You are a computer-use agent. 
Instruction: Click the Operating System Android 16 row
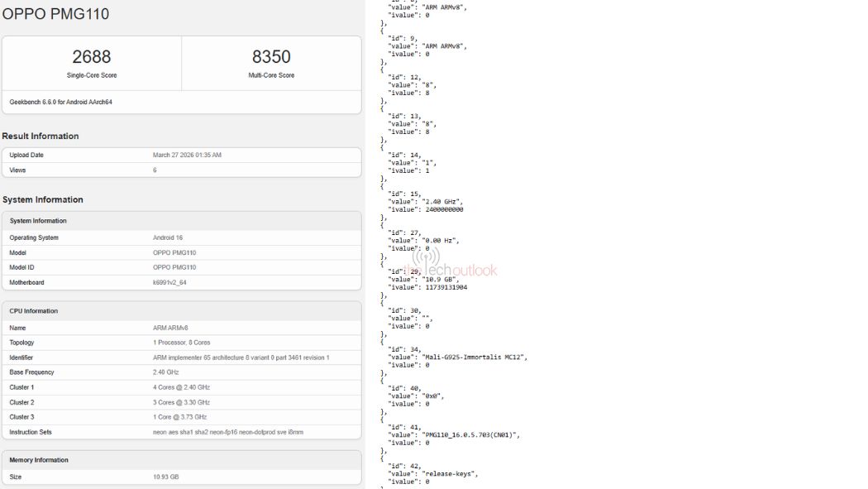[181, 237]
